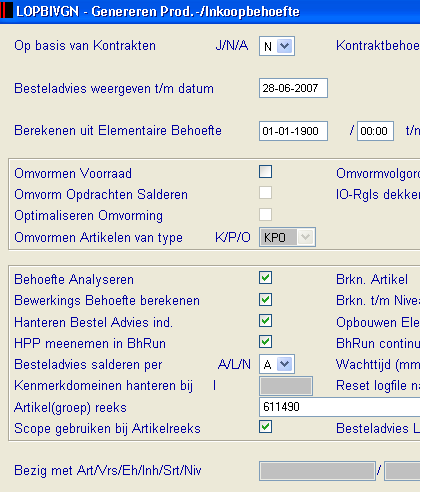The height and width of the screenshot is (502, 422).
Task: Disable Hanteren Bestel Advies ind. checkbox
Action: coord(265,321)
